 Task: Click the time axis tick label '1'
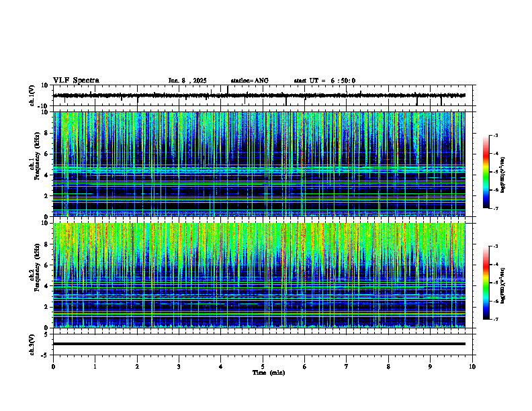click(x=95, y=367)
